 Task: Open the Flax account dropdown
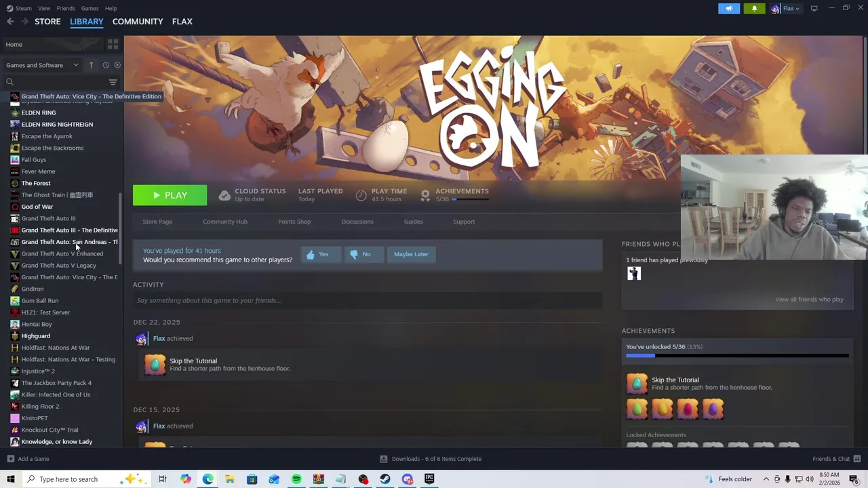pyautogui.click(x=785, y=8)
